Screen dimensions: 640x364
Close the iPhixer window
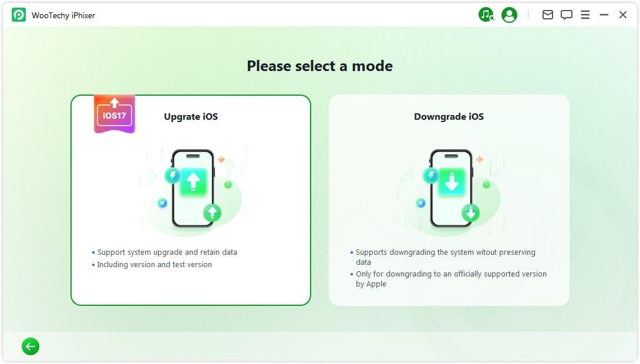(623, 15)
